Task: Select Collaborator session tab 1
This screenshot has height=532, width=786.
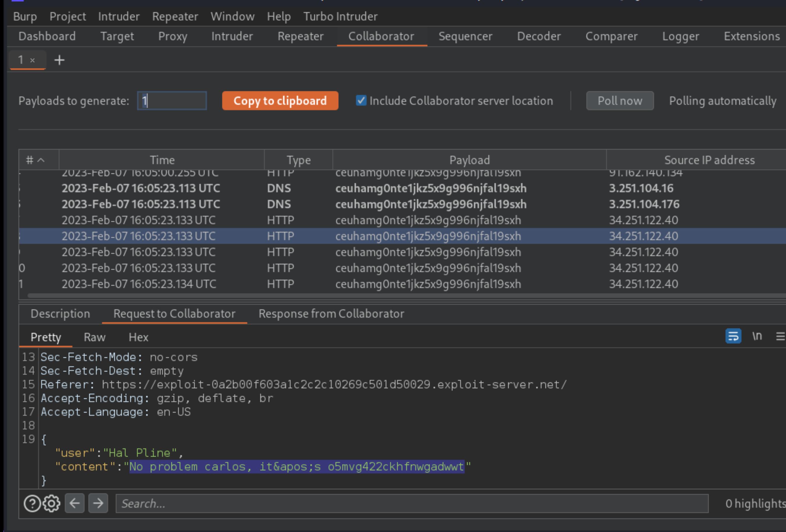Action: (21, 60)
